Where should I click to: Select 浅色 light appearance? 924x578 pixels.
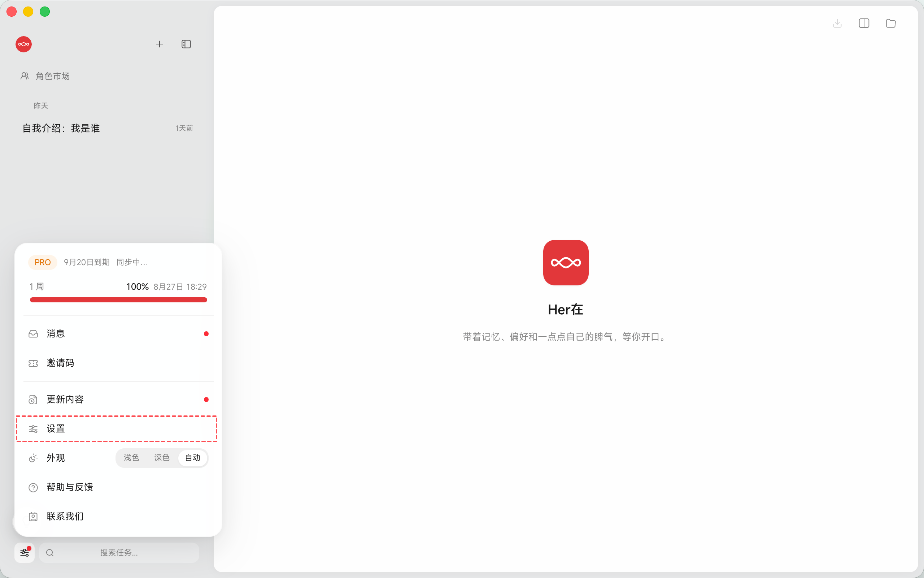pos(131,458)
